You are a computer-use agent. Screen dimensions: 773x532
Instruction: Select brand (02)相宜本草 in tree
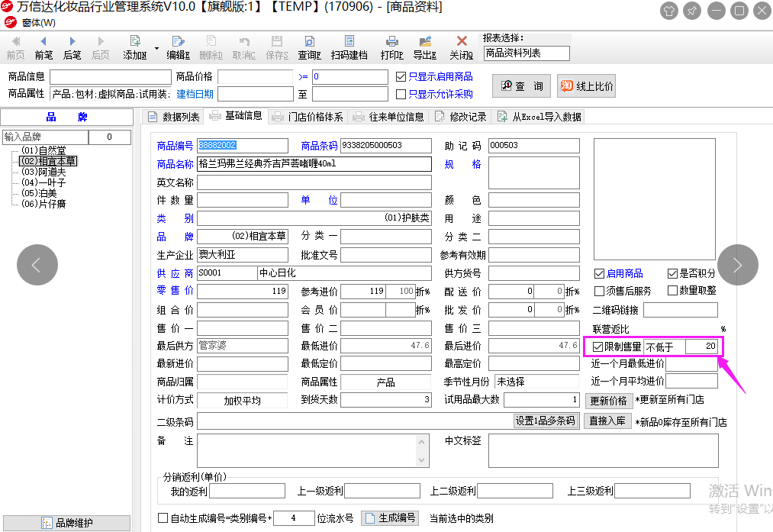tap(48, 161)
